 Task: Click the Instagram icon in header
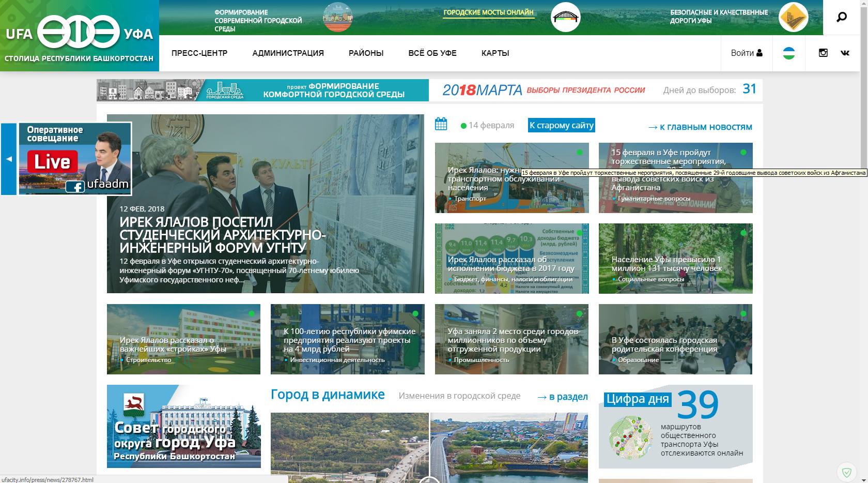click(823, 53)
